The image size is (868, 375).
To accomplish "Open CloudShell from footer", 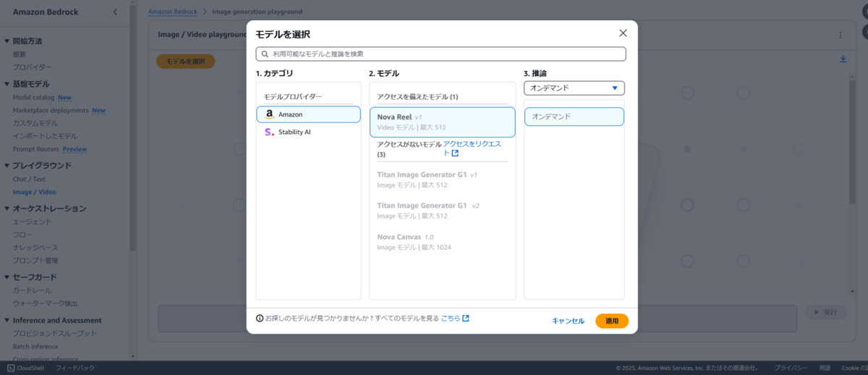I will pos(25,368).
